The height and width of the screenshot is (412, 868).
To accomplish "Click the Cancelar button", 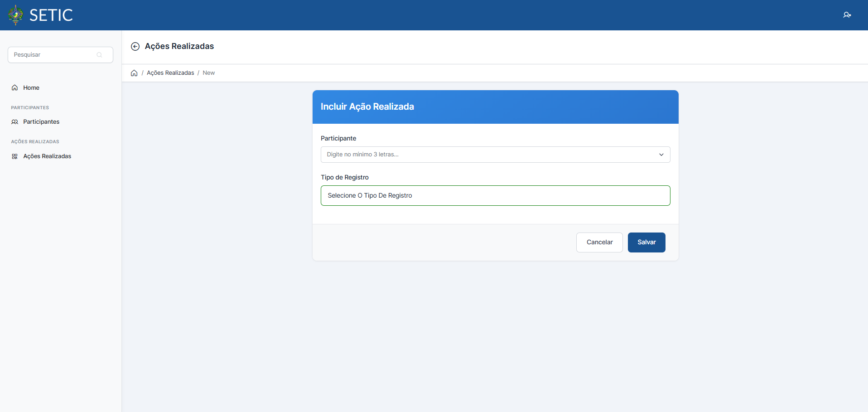I will pos(599,242).
